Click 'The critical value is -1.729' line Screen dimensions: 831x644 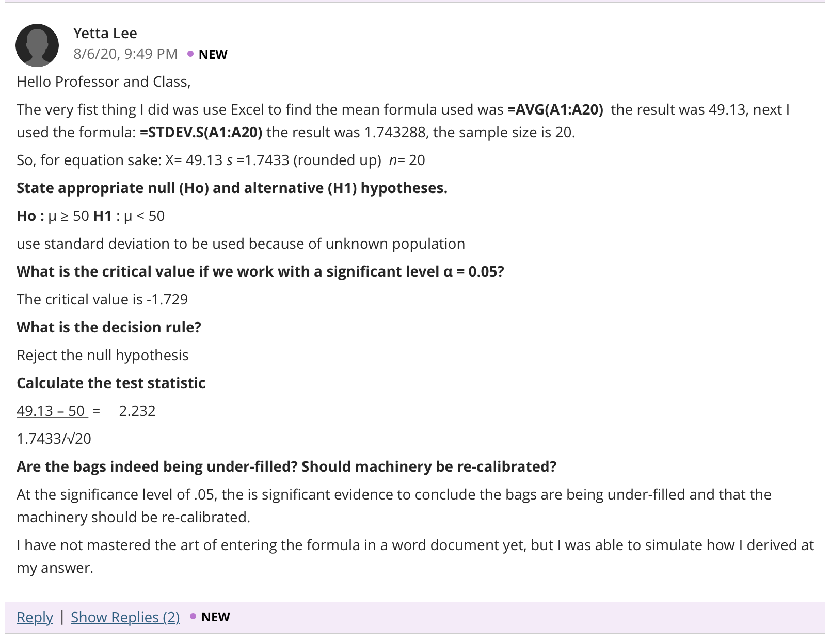(102, 300)
